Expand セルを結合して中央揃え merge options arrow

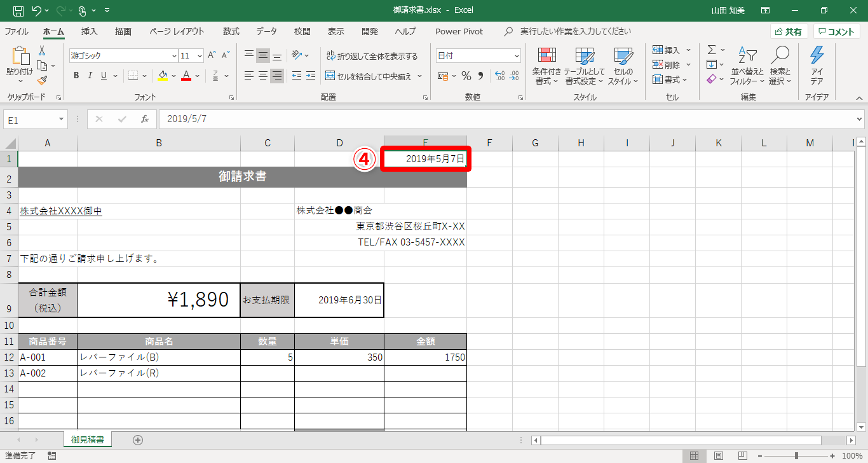[419, 76]
